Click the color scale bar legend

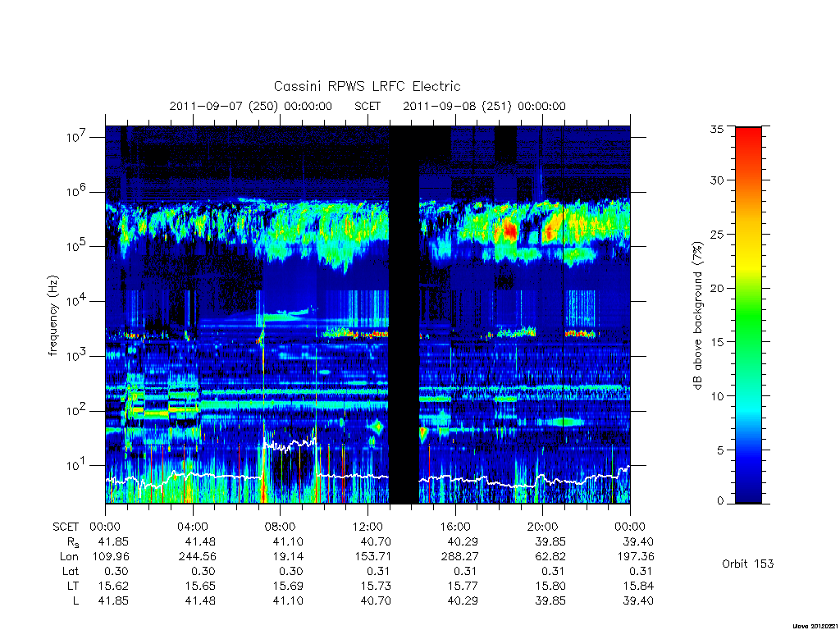click(748, 315)
